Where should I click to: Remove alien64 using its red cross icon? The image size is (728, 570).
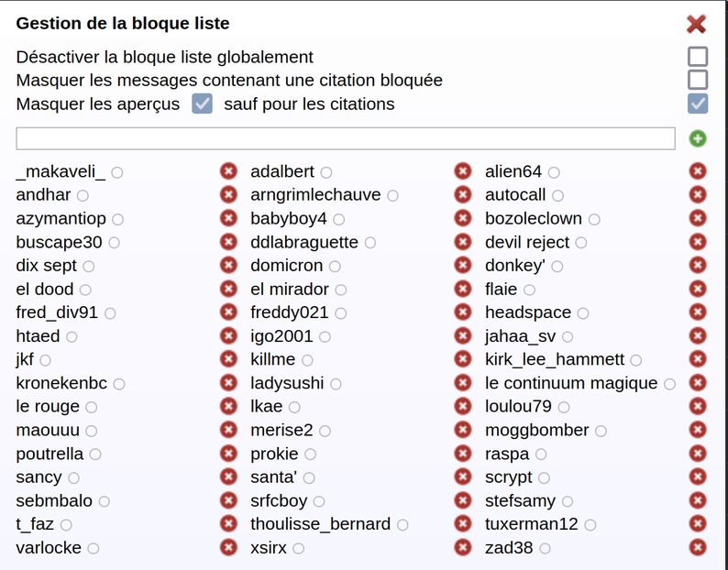pyautogui.click(x=698, y=171)
